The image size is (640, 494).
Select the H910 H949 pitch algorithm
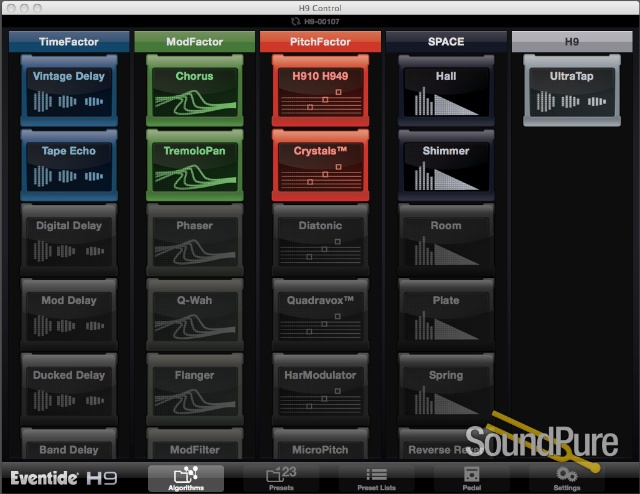320,91
